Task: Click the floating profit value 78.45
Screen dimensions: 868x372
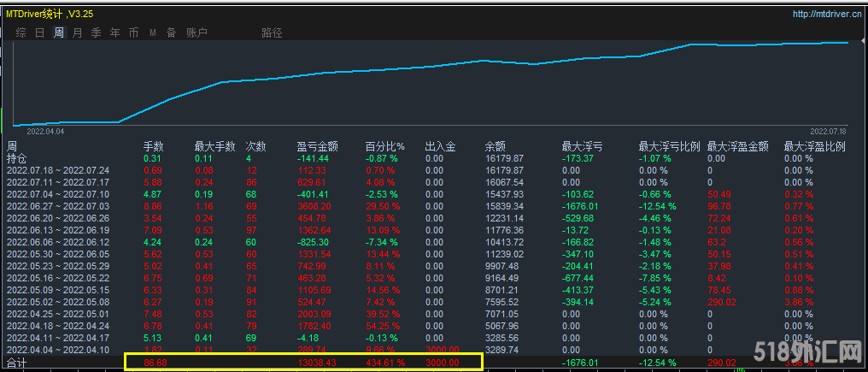Action: (x=718, y=290)
